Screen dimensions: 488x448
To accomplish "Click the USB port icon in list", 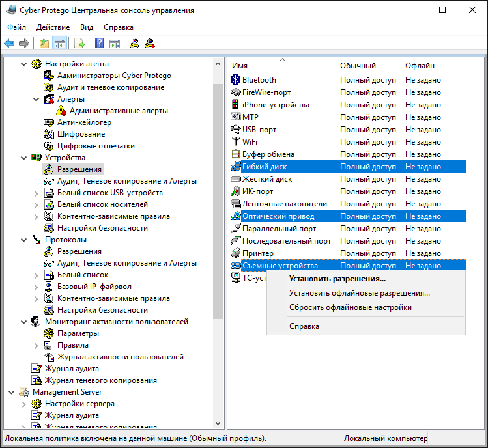I will (x=236, y=129).
